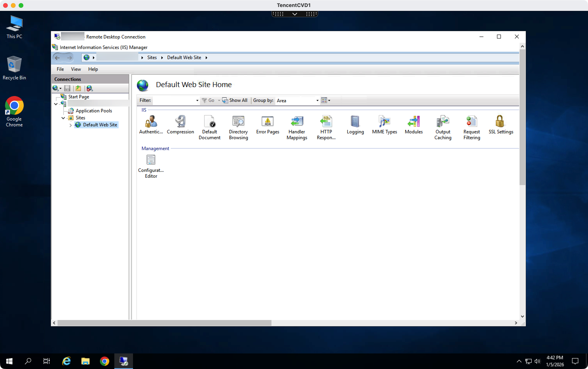Click the horizontal scrollbar thumb
Image resolution: width=588 pixels, height=369 pixels.
[164, 323]
